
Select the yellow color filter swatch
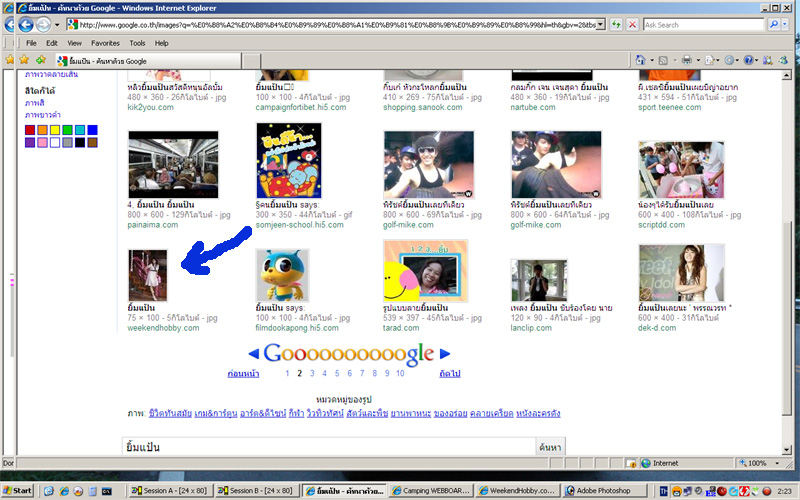(x=55, y=130)
